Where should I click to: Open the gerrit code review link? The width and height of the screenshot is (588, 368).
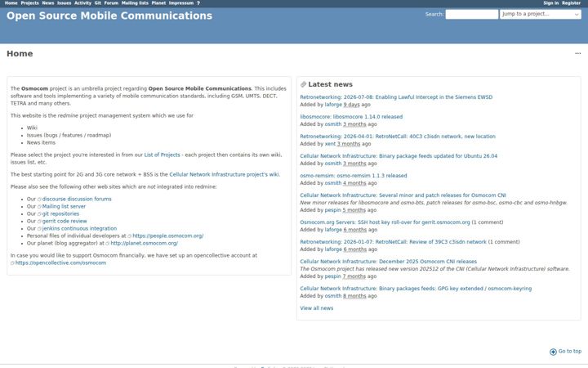tap(65, 221)
